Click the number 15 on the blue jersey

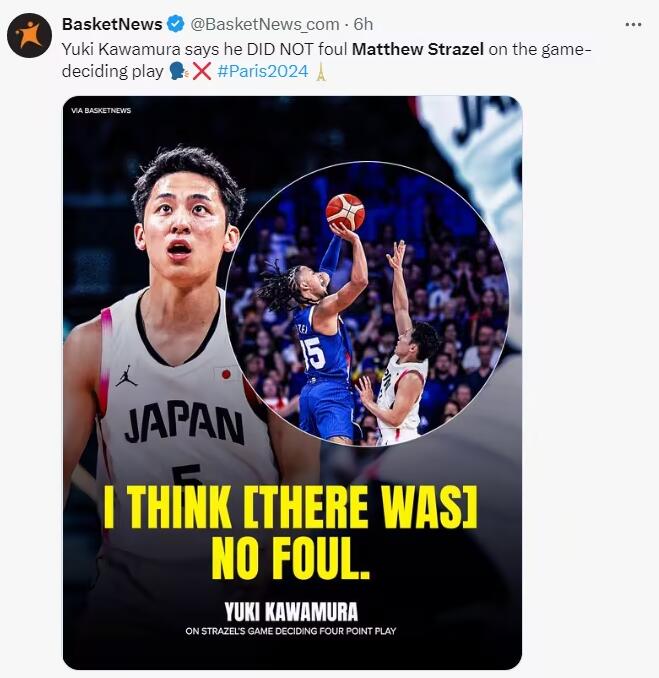[313, 353]
